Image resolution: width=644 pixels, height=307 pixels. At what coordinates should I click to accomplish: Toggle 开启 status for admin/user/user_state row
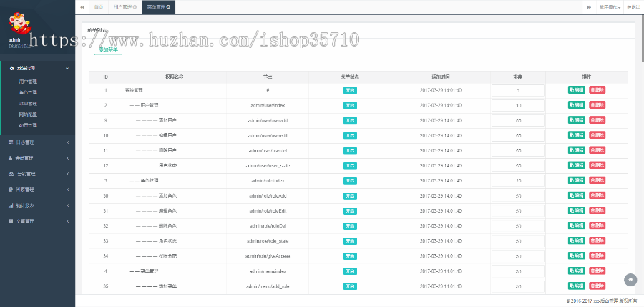tap(350, 165)
